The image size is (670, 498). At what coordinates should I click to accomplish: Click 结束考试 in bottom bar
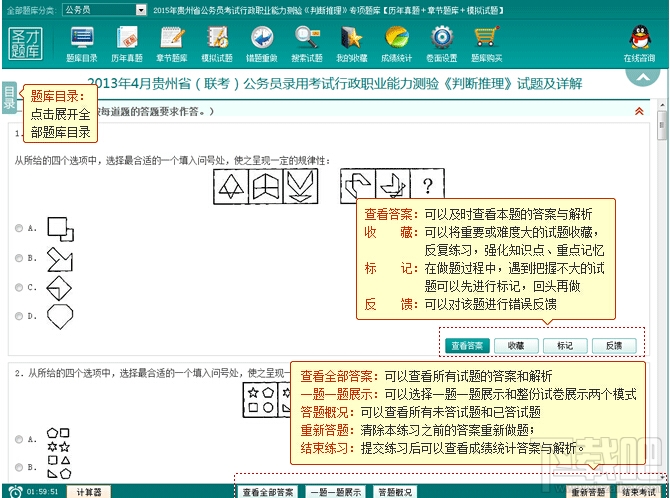pos(638,492)
